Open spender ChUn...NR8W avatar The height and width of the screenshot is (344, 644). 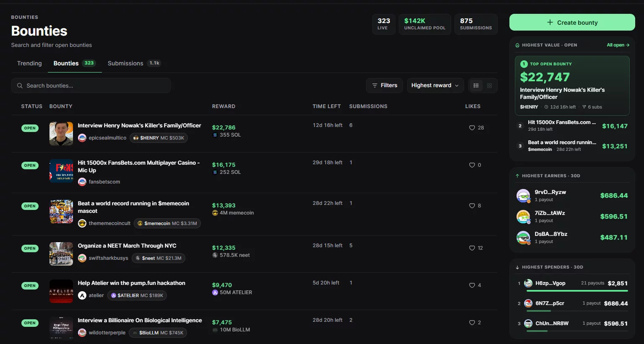click(528, 323)
